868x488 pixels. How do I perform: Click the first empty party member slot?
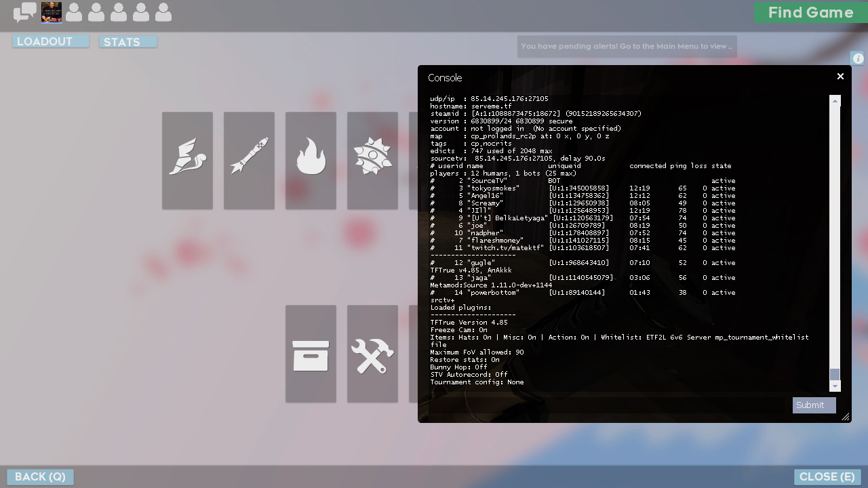(74, 12)
